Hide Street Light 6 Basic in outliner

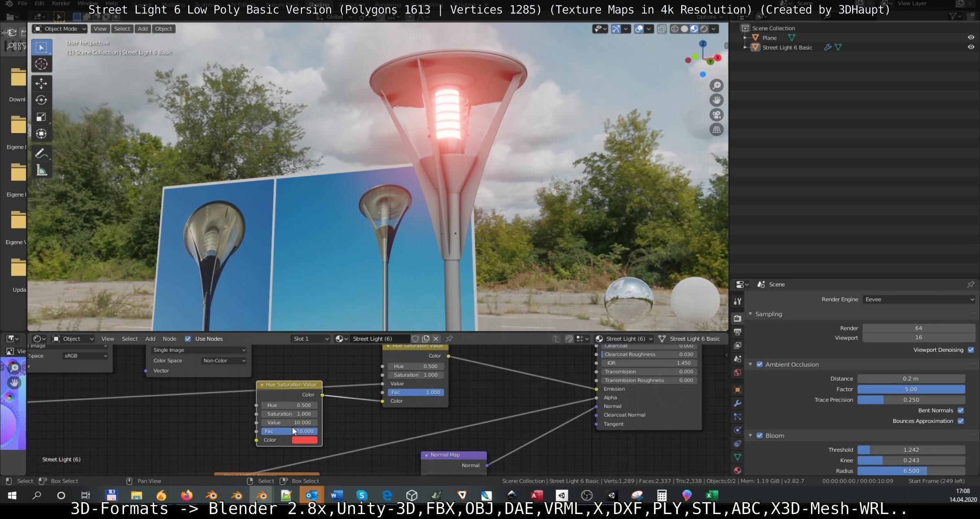(971, 47)
